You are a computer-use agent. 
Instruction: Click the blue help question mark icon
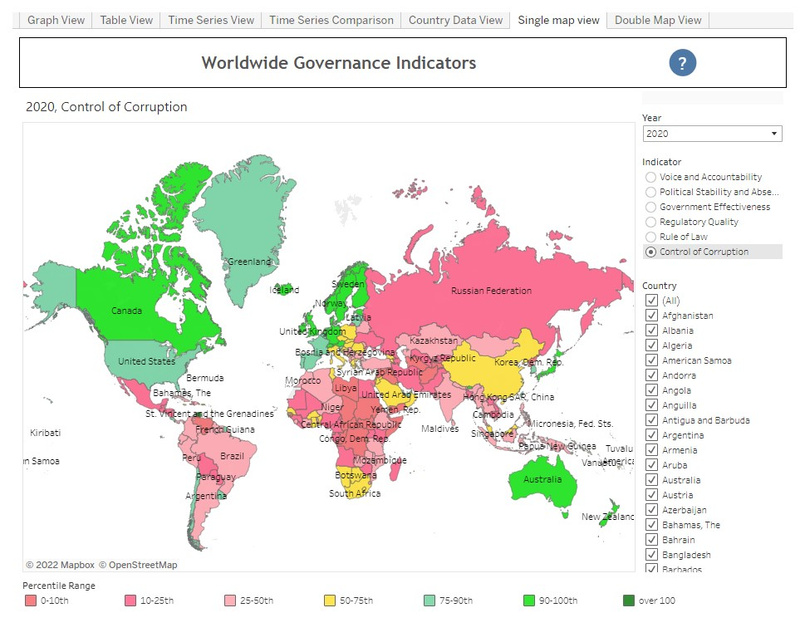point(682,64)
